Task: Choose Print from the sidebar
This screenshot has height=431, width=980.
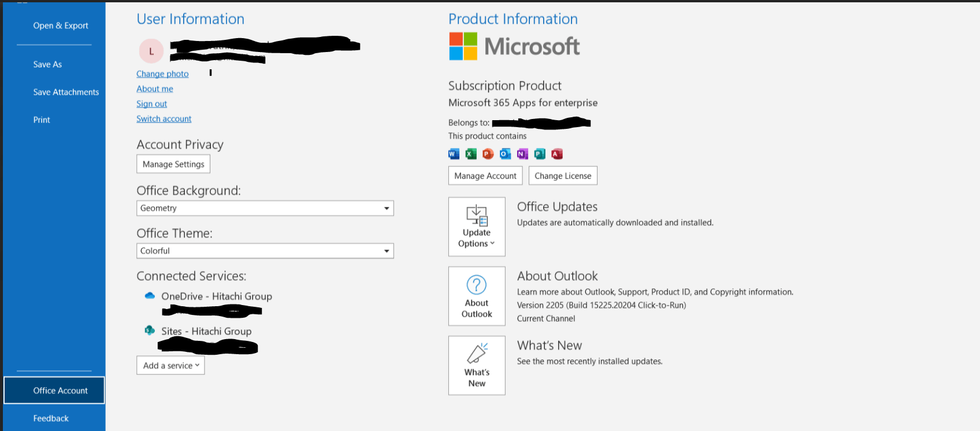Action: coord(42,120)
